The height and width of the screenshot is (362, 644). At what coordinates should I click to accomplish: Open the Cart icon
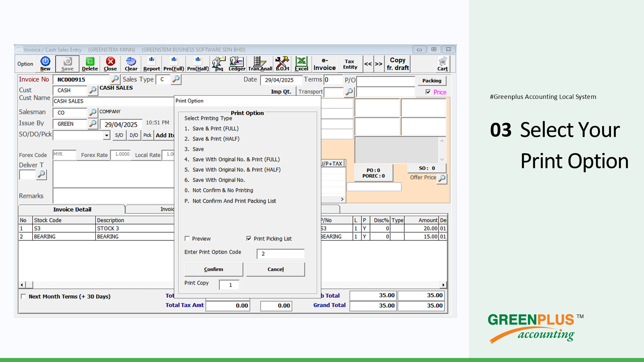[442, 64]
